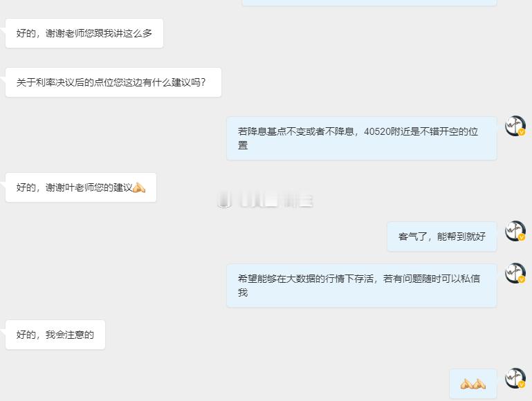The width and height of the screenshot is (532, 401).
Task: Click avatar next to 客气了 message
Action: tap(515, 231)
